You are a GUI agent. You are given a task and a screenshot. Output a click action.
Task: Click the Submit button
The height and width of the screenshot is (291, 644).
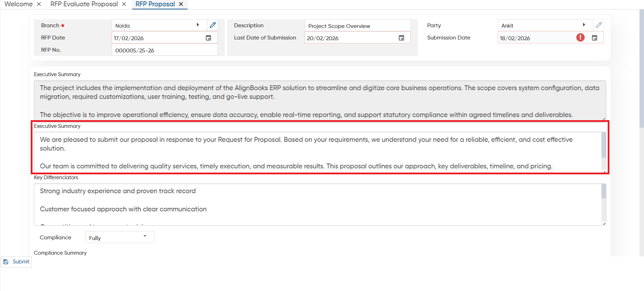coord(16,262)
